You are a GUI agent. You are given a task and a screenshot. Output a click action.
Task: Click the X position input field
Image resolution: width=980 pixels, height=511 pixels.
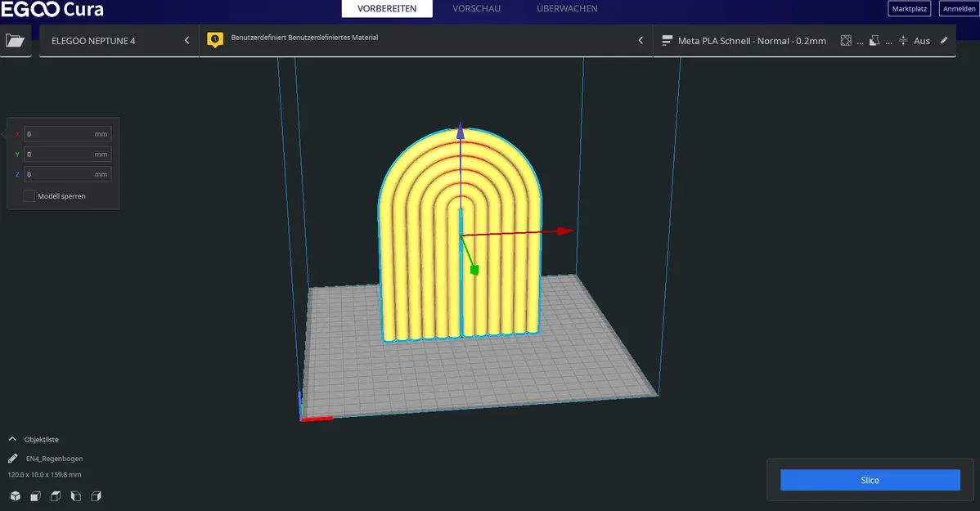point(68,134)
